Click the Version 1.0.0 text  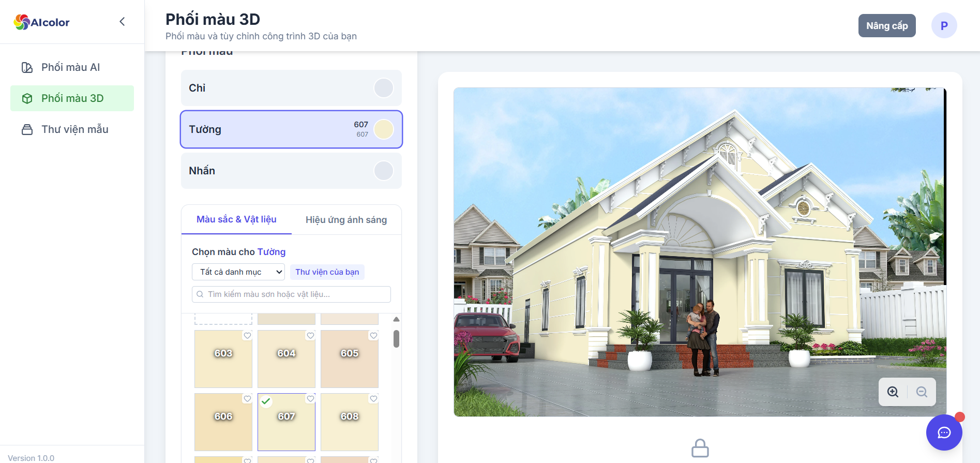(x=31, y=458)
